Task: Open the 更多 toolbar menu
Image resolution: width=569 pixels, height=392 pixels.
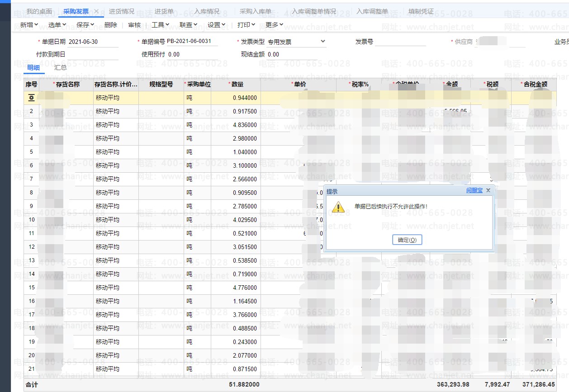Action: (274, 25)
